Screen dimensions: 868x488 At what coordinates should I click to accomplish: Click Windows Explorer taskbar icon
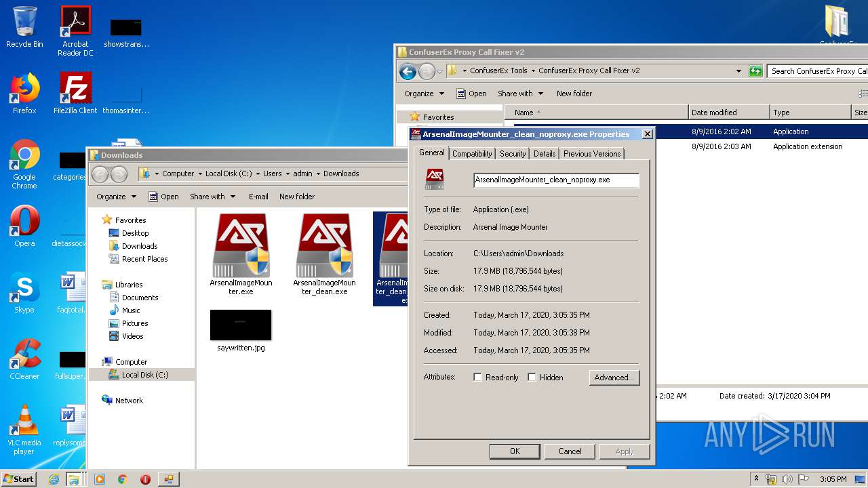tap(73, 479)
